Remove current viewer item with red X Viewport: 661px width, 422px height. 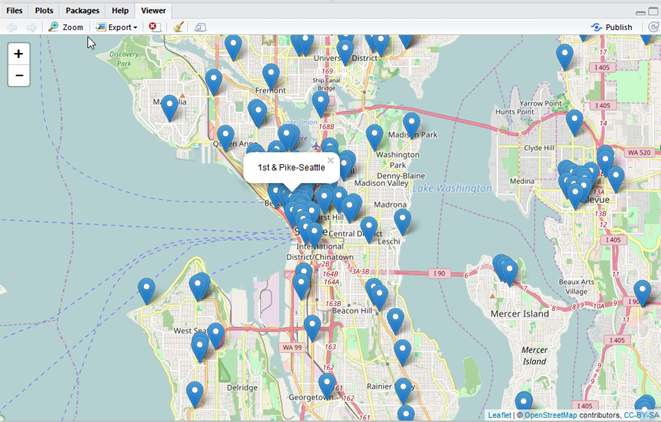[154, 27]
